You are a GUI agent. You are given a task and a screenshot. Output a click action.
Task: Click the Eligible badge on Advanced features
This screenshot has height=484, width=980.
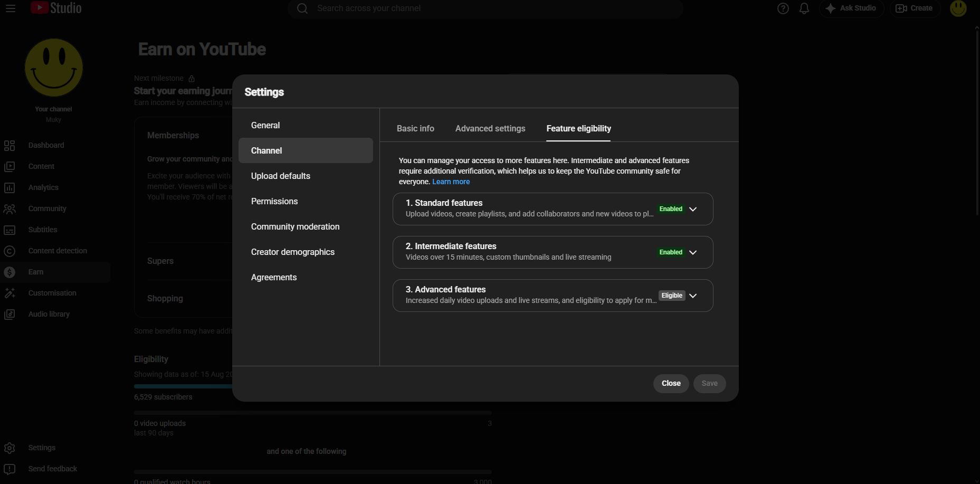point(672,296)
